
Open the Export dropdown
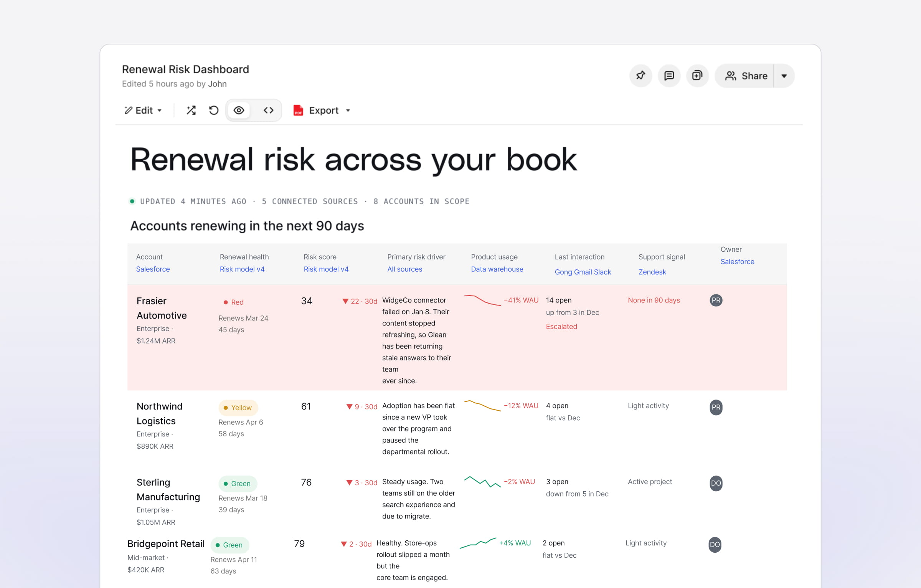pos(330,111)
